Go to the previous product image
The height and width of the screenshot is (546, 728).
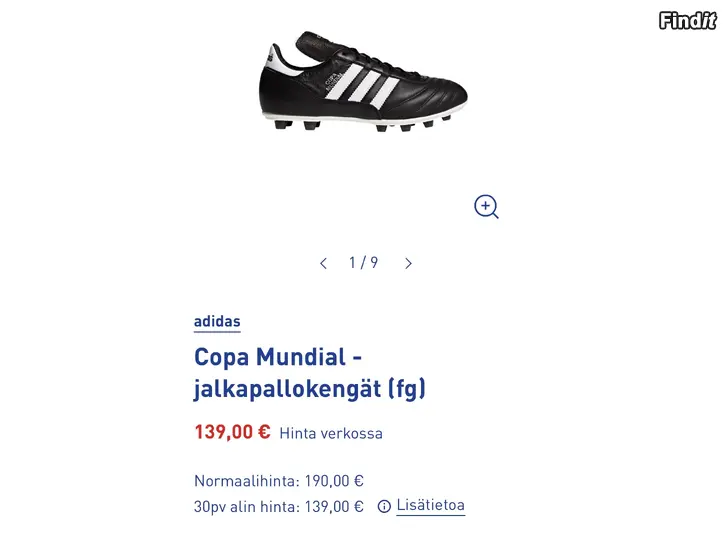pos(323,263)
